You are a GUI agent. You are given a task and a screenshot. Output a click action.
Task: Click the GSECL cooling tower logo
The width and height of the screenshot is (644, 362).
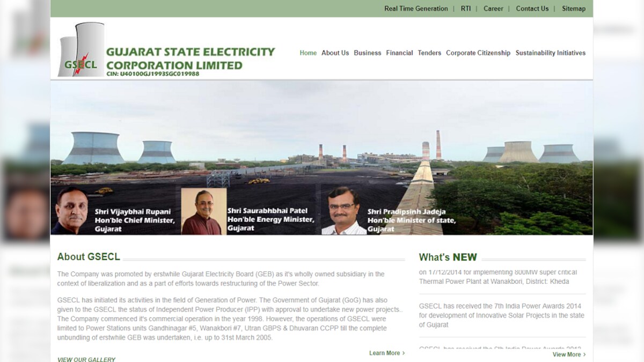tap(81, 50)
